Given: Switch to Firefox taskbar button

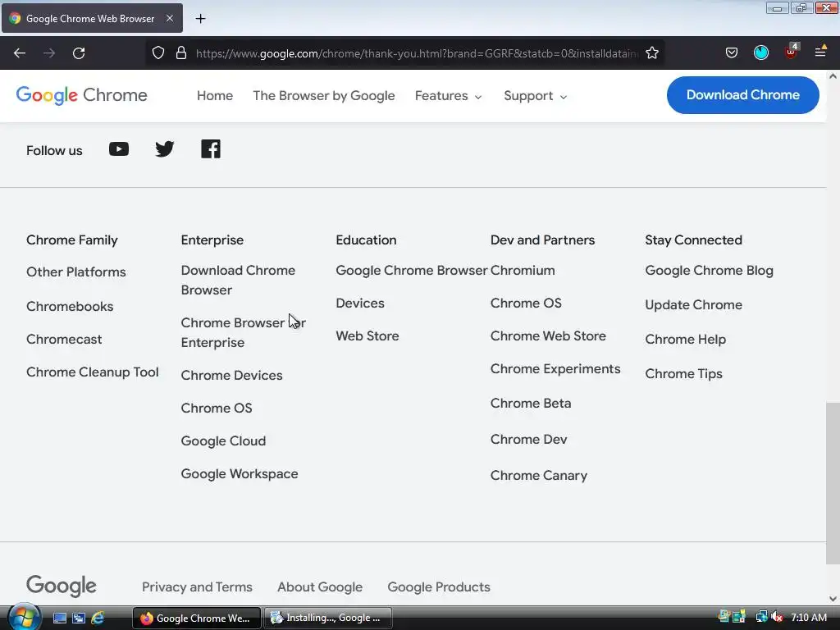Looking at the screenshot, I should (x=197, y=618).
